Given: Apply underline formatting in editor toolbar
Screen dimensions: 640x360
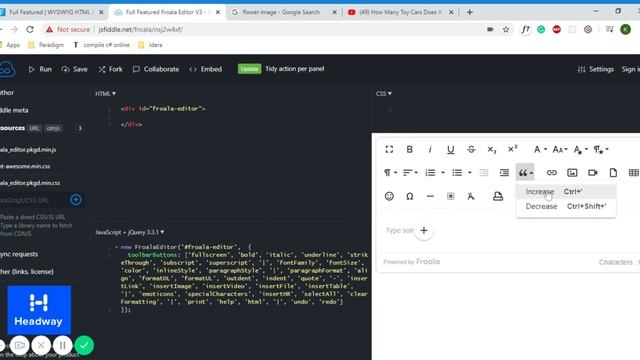Looking at the screenshot, I should (x=451, y=149).
